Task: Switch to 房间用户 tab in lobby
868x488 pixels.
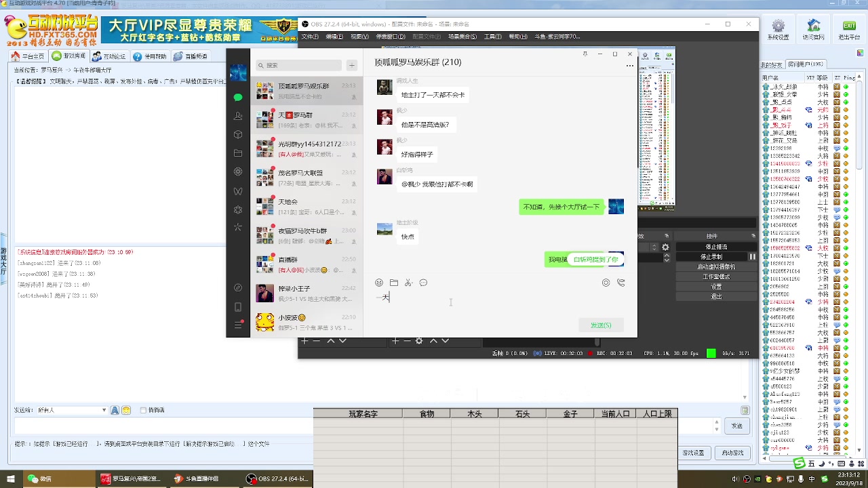Action: point(806,64)
